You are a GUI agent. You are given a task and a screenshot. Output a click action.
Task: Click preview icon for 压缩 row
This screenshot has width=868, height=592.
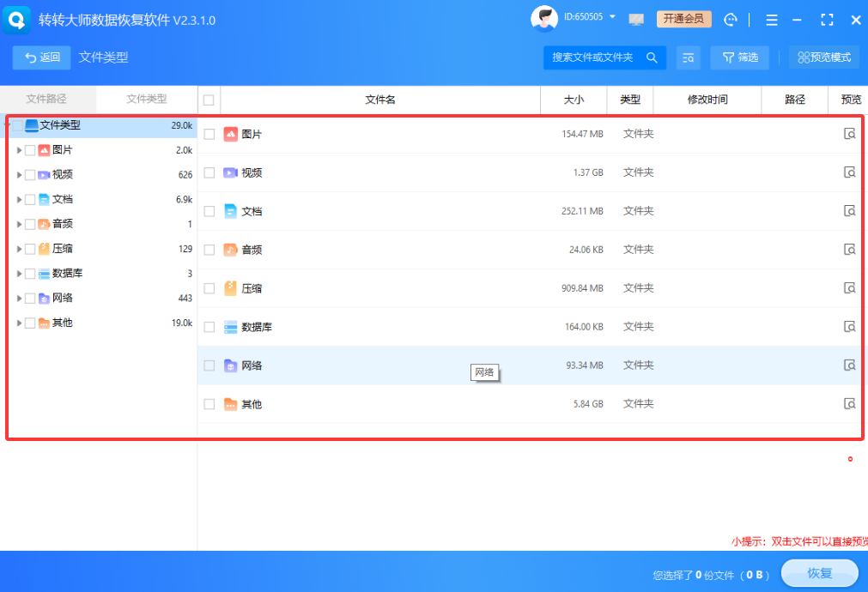(x=849, y=288)
